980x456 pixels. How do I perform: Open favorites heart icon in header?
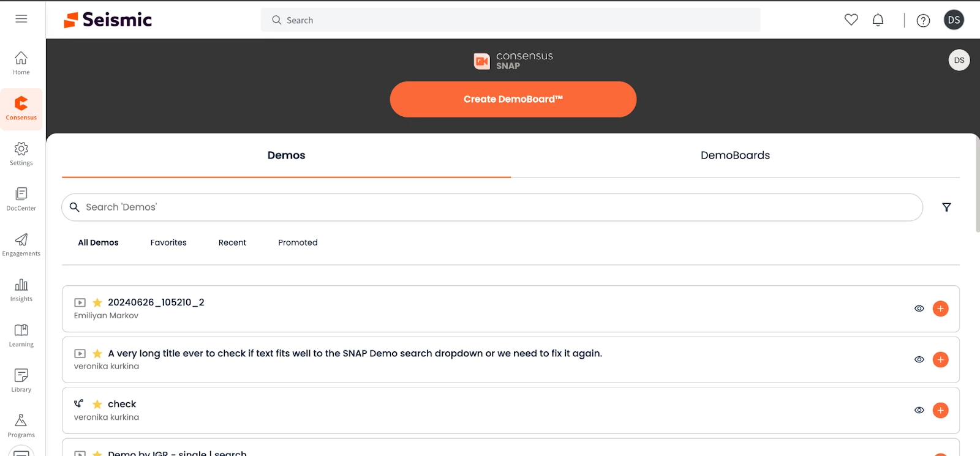(851, 20)
